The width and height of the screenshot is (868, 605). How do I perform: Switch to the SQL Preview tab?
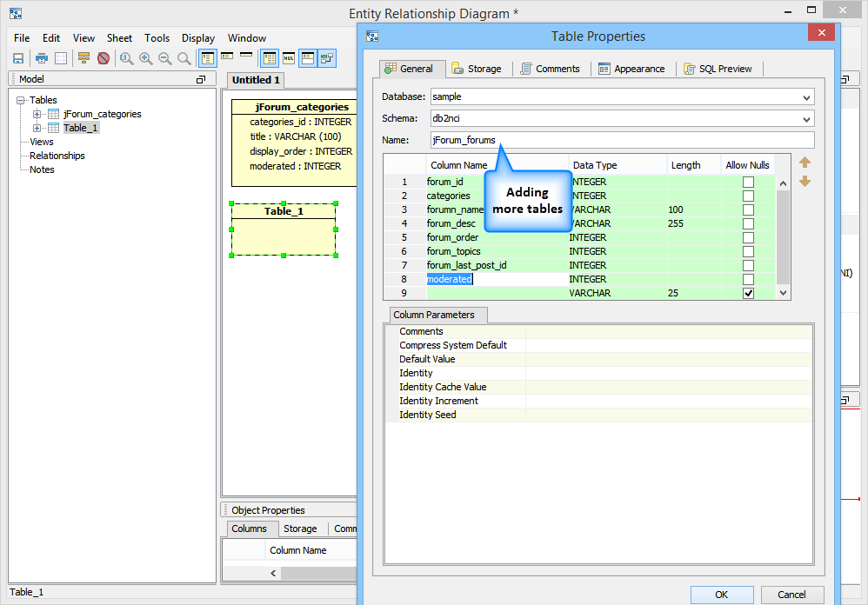click(720, 69)
